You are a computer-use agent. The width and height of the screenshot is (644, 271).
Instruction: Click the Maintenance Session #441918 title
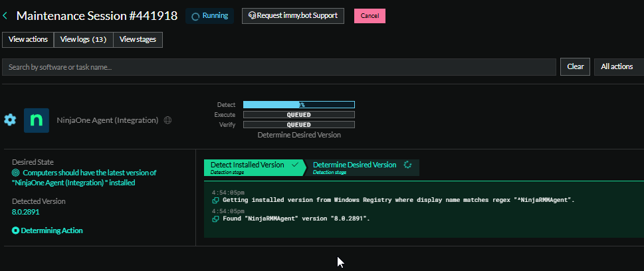pyautogui.click(x=97, y=16)
